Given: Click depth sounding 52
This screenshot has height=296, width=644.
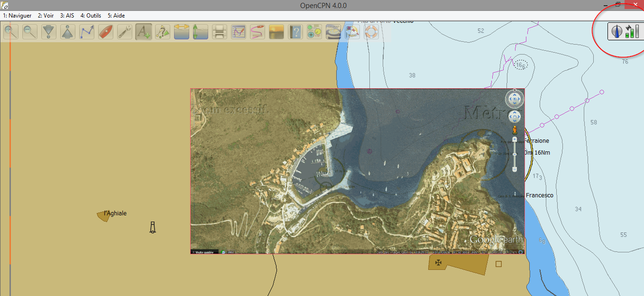Looking at the screenshot, I should click(481, 31).
